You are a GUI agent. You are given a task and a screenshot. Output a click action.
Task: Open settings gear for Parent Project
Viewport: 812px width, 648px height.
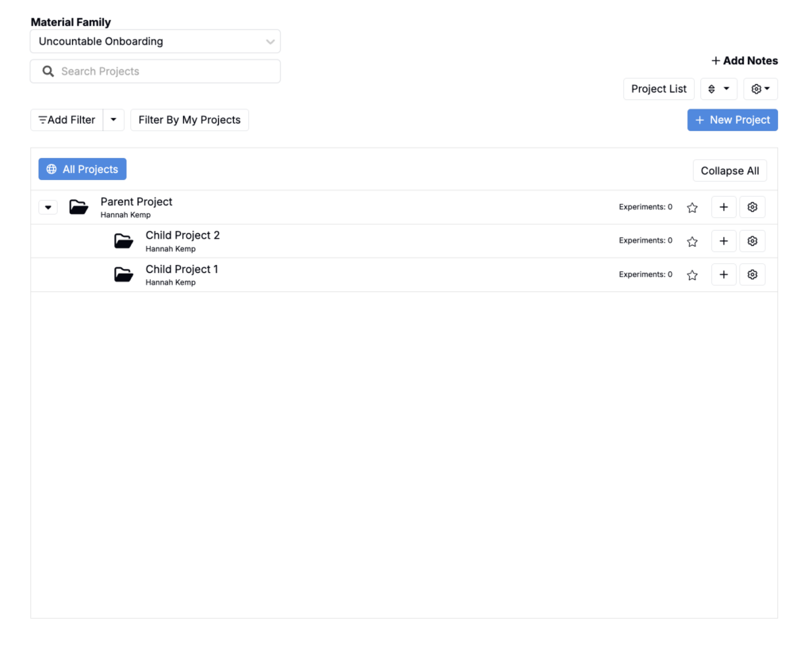click(753, 207)
